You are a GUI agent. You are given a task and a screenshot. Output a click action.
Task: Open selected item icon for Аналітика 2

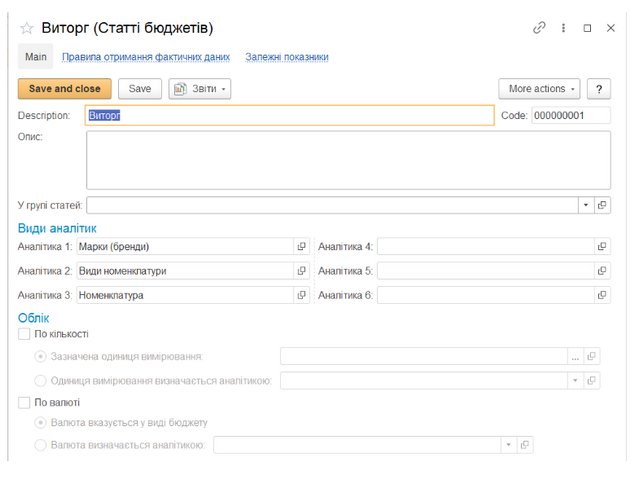[x=301, y=271]
